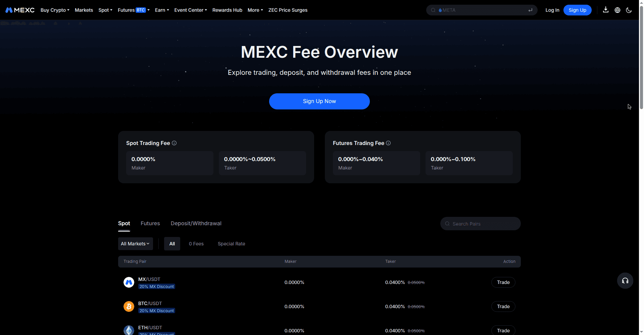Click the Spot Maker 0.0000% card
This screenshot has width=644, height=335.
[170, 163]
